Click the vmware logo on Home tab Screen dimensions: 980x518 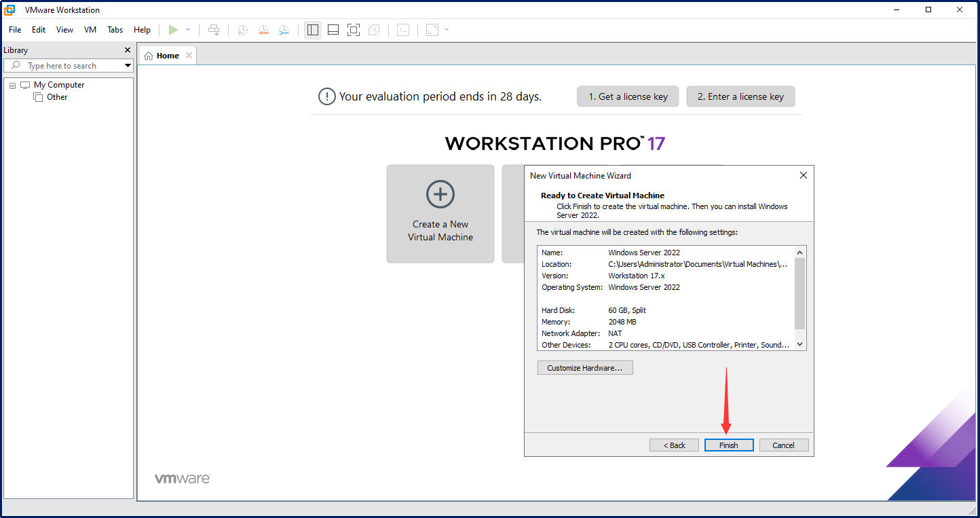[x=182, y=479]
